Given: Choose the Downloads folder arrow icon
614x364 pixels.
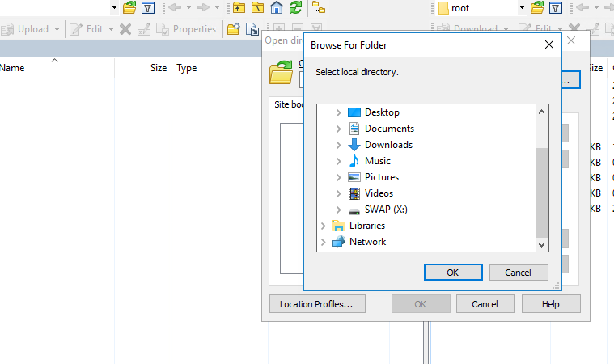Looking at the screenshot, I should pyautogui.click(x=354, y=145).
